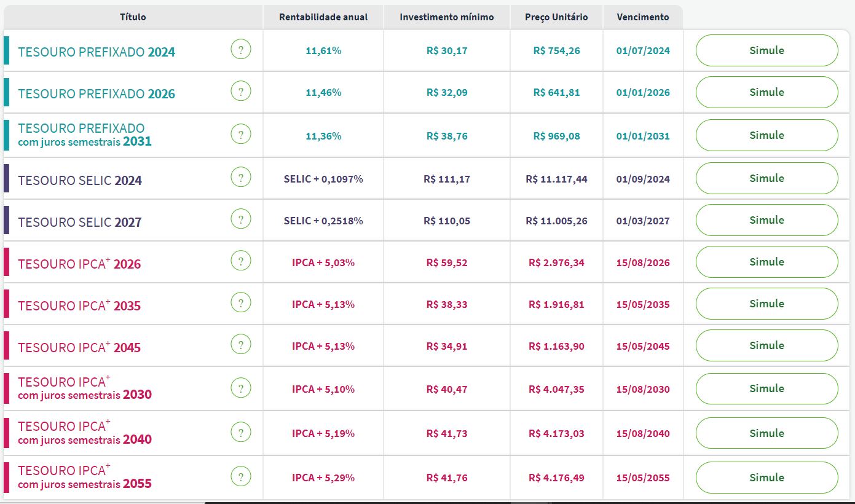Open help icon for Tesouro Prefixado 2026
The height and width of the screenshot is (504, 855).
[x=241, y=92]
